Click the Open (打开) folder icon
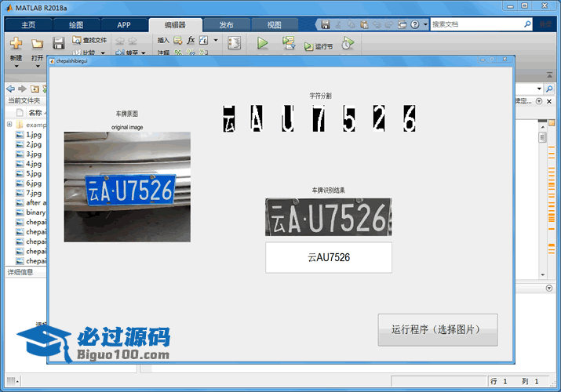The height and width of the screenshot is (392, 561). (37, 44)
